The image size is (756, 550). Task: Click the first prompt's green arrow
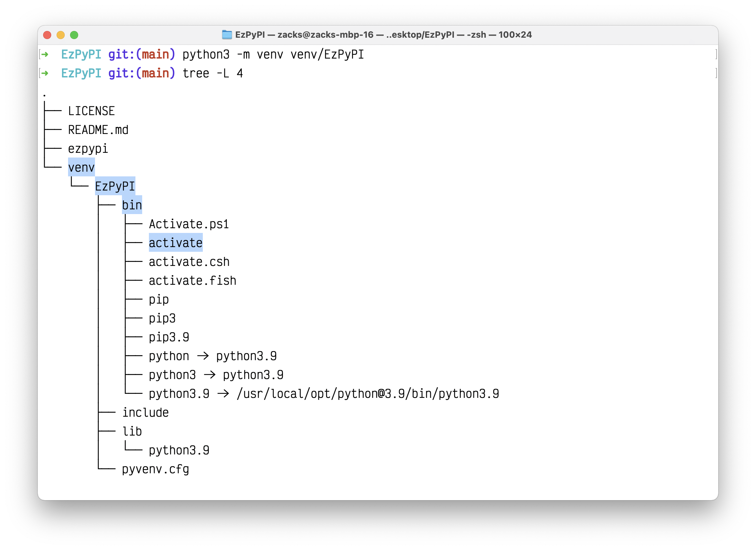[x=45, y=54]
